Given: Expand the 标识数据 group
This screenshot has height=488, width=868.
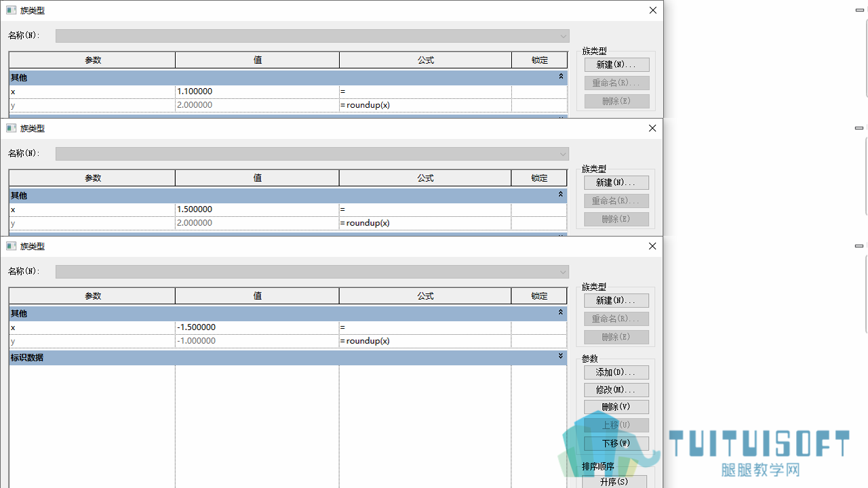Looking at the screenshot, I should point(561,357).
